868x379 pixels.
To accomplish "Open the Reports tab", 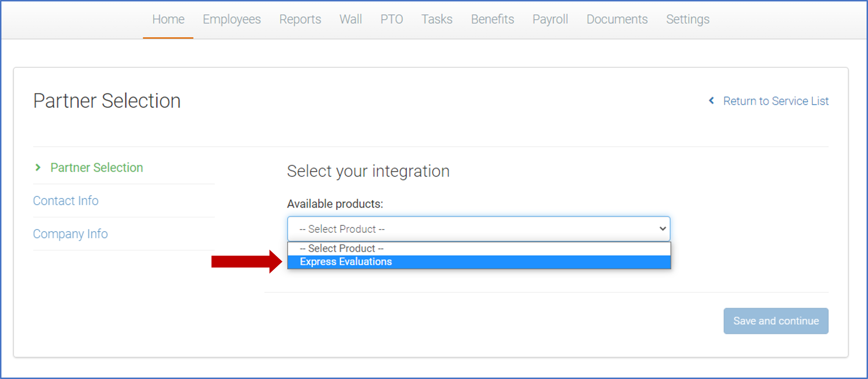I will point(300,19).
